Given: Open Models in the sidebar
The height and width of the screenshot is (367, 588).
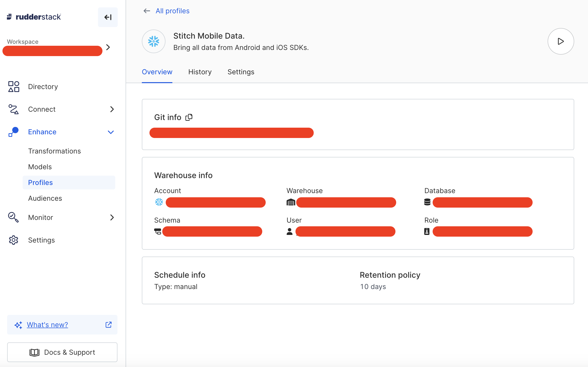Looking at the screenshot, I should tap(40, 167).
